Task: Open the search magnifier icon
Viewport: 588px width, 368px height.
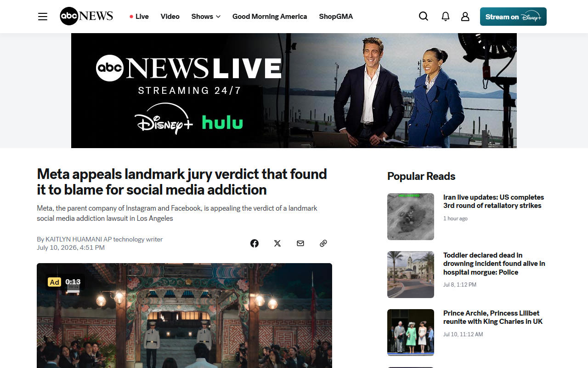Action: coord(424,17)
